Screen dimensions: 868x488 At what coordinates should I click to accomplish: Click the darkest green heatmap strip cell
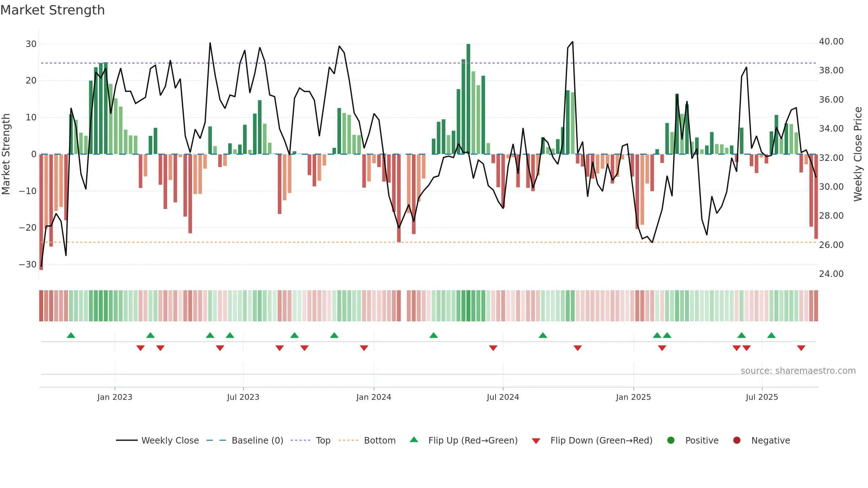point(468,306)
